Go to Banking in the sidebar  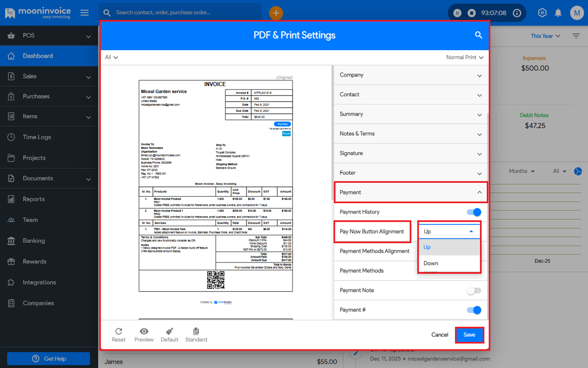coord(33,241)
